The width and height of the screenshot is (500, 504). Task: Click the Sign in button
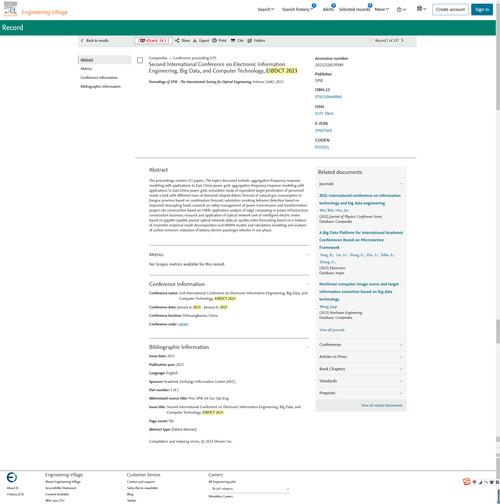482,9
